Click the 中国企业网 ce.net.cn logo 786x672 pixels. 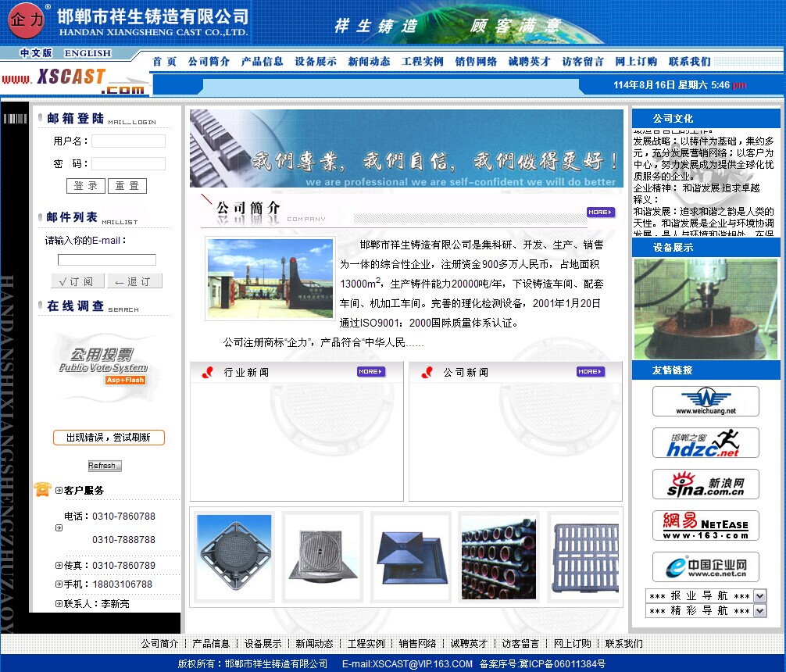tap(706, 567)
